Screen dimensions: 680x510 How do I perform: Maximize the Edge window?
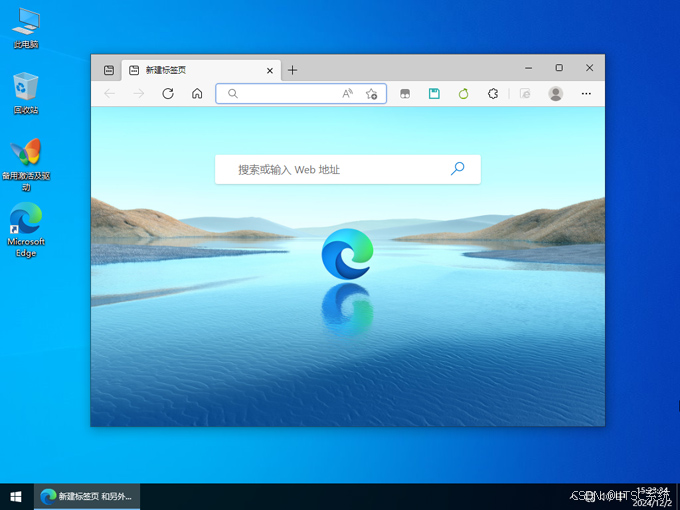[559, 68]
